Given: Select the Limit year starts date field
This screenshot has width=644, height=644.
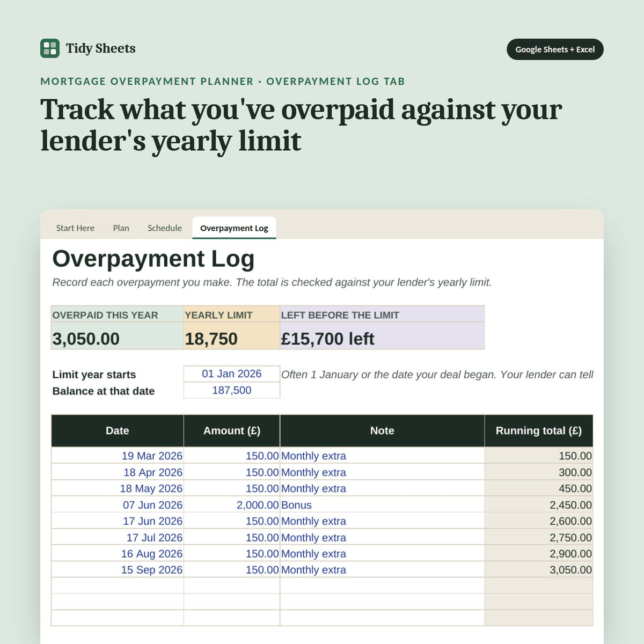Looking at the screenshot, I should pos(232,374).
